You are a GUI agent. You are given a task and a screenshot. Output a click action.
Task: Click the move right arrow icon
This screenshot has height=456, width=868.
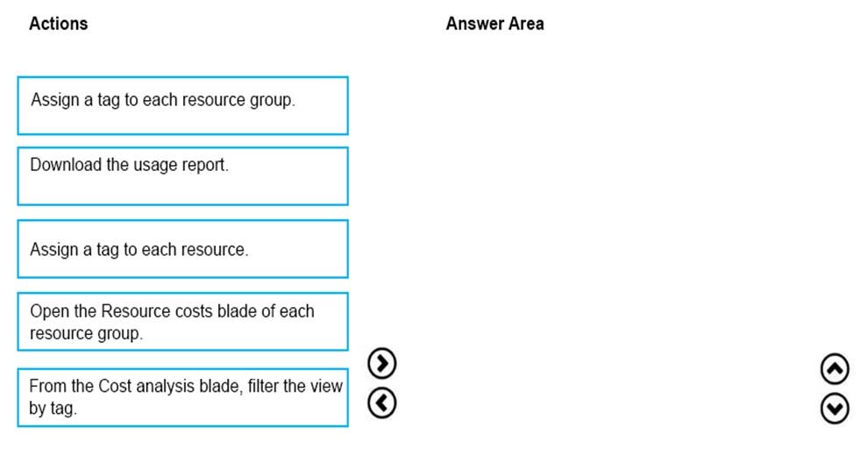pos(382,363)
